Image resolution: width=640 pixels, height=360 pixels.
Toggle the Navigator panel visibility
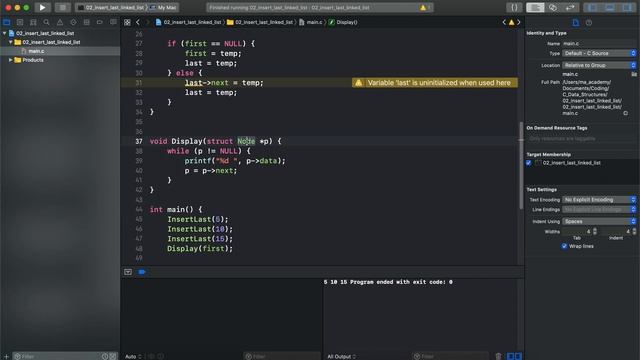click(592, 7)
